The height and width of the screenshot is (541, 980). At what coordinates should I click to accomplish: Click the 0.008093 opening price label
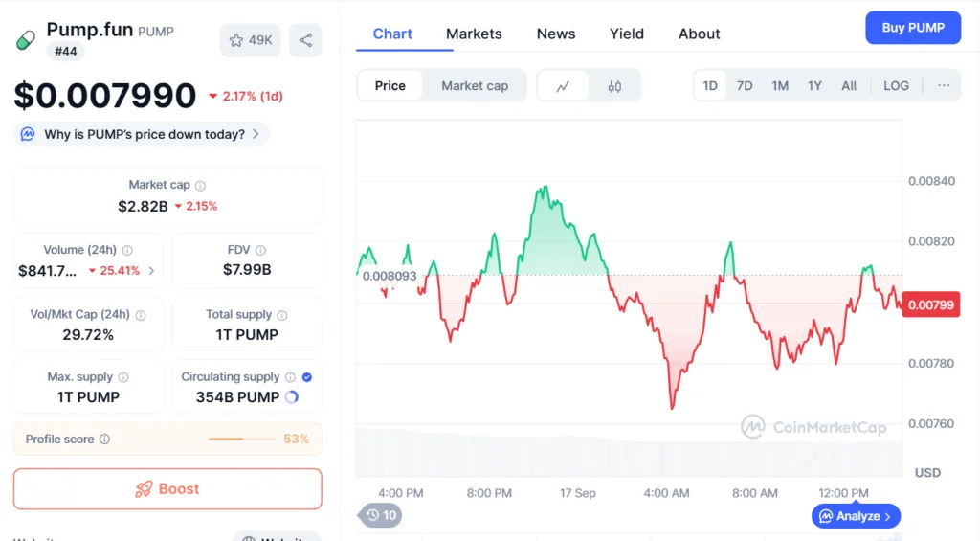(x=390, y=277)
